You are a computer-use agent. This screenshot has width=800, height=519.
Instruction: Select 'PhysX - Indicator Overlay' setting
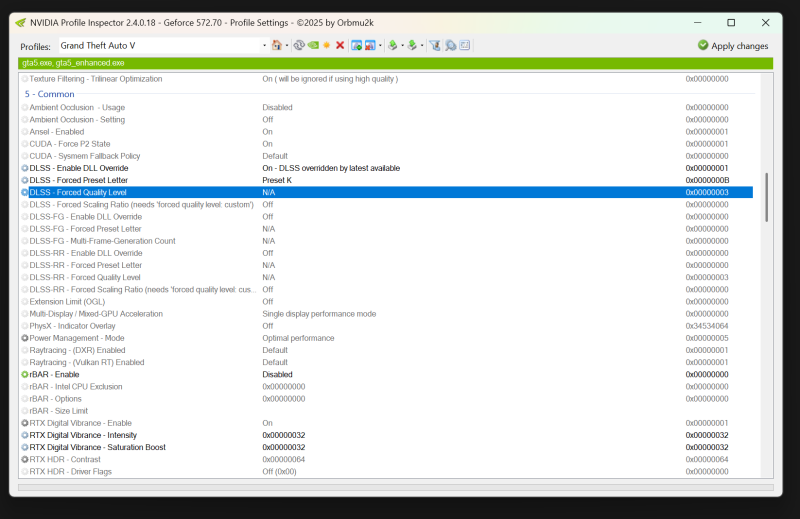(x=387, y=326)
